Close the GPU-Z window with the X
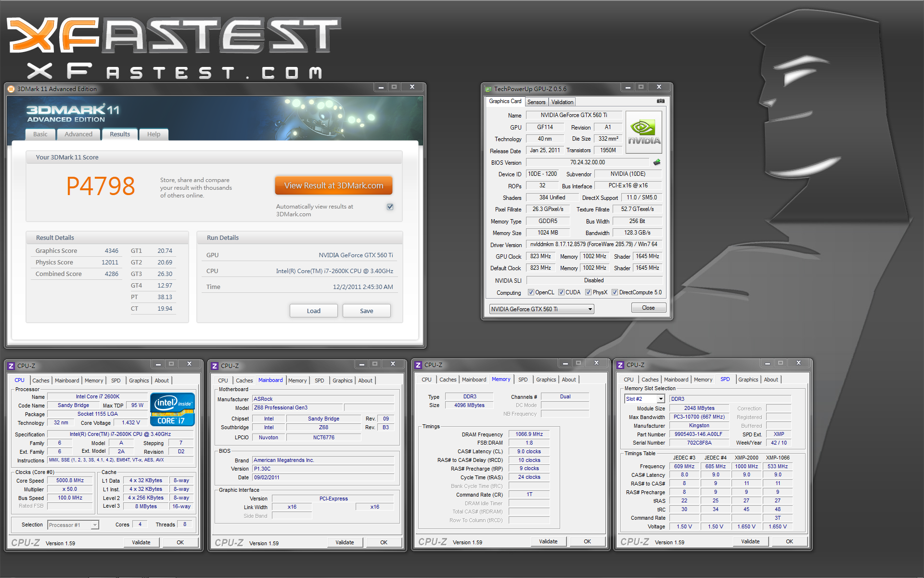 tap(659, 87)
